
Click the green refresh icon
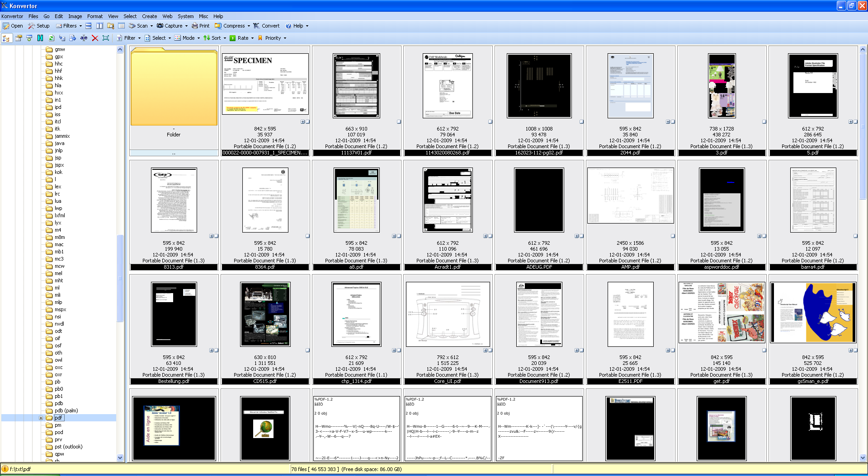[x=51, y=38]
